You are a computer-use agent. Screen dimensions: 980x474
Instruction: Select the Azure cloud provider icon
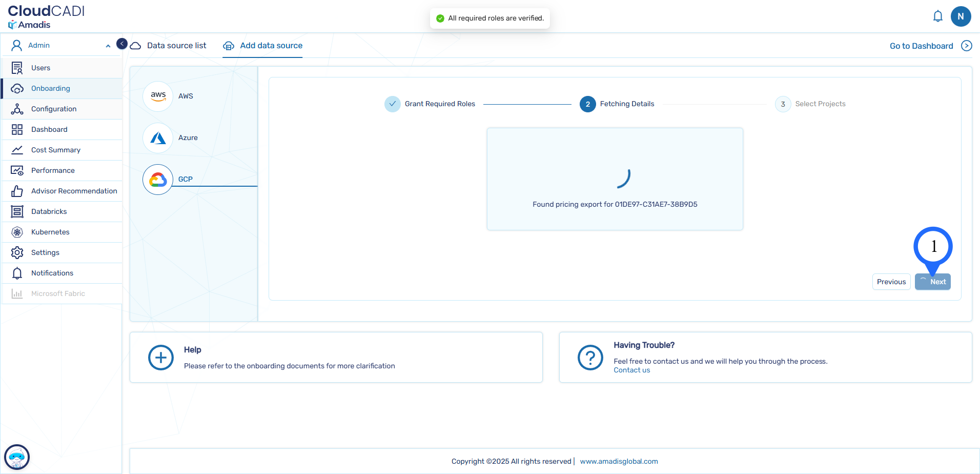(158, 137)
